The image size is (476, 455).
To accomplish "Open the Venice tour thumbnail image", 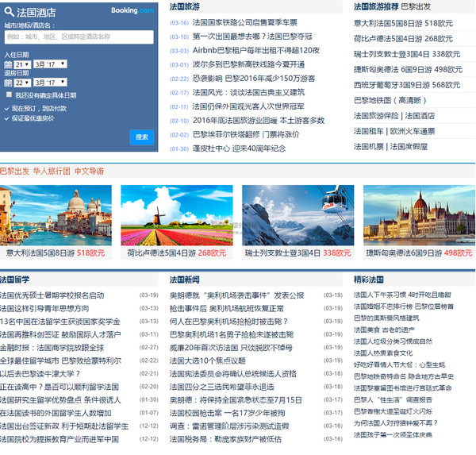I will click(x=56, y=215).
